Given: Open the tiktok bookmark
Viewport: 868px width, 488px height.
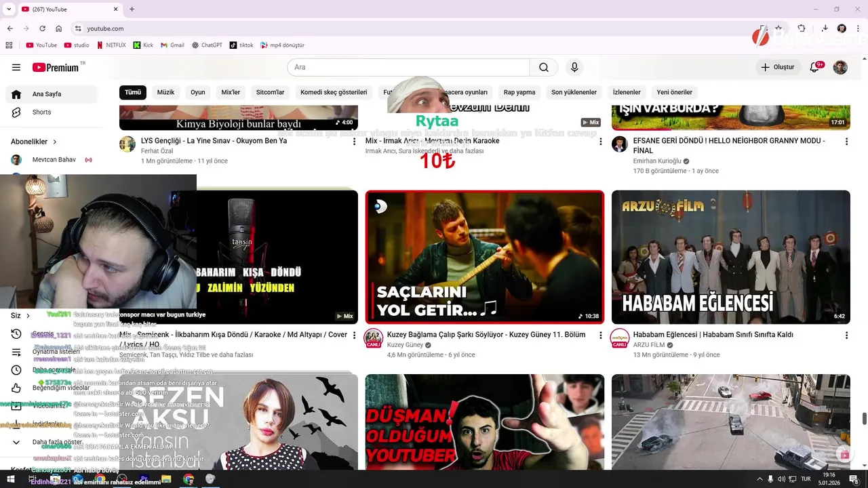Looking at the screenshot, I should (x=241, y=45).
